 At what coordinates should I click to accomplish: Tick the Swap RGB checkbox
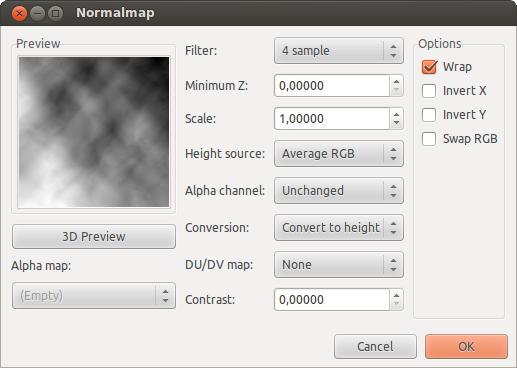click(429, 139)
